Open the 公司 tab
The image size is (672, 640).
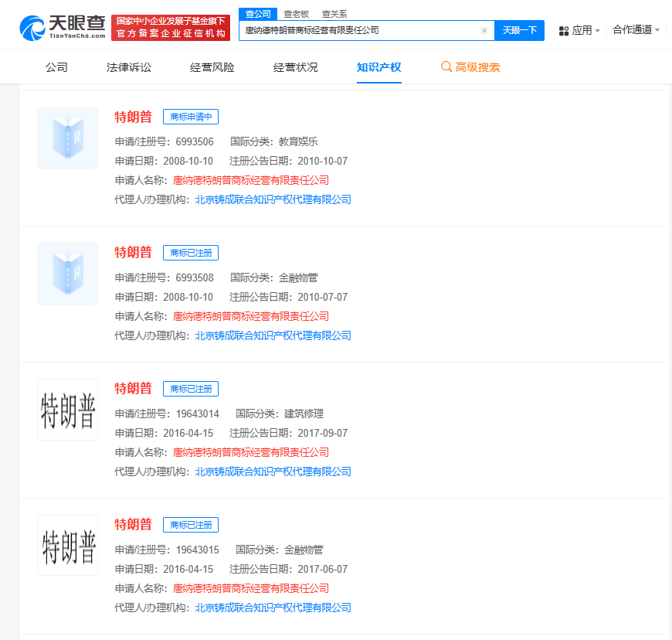pyautogui.click(x=56, y=67)
